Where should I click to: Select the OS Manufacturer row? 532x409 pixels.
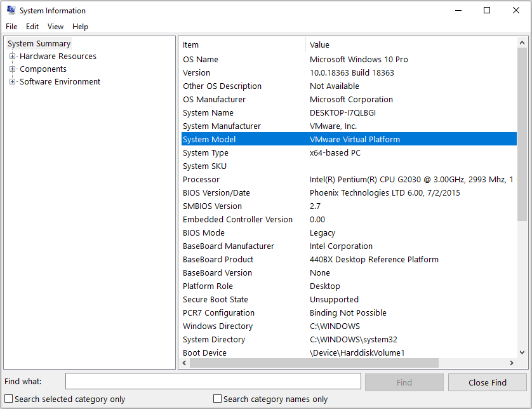coord(349,100)
